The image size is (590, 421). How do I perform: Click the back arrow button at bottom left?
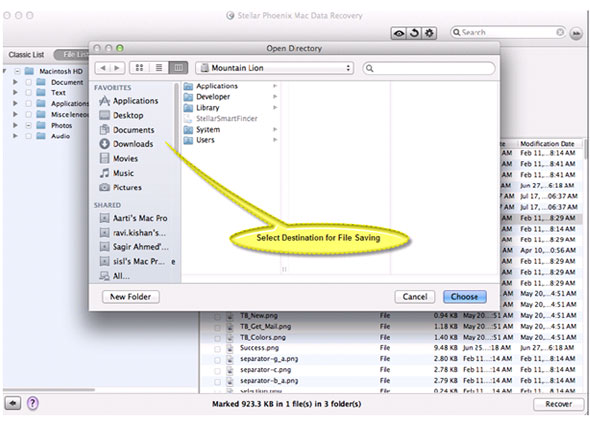tap(12, 403)
